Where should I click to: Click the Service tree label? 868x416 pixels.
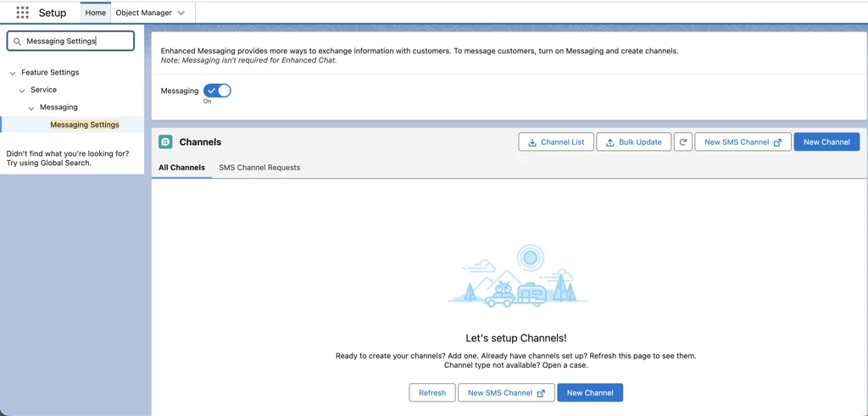44,90
